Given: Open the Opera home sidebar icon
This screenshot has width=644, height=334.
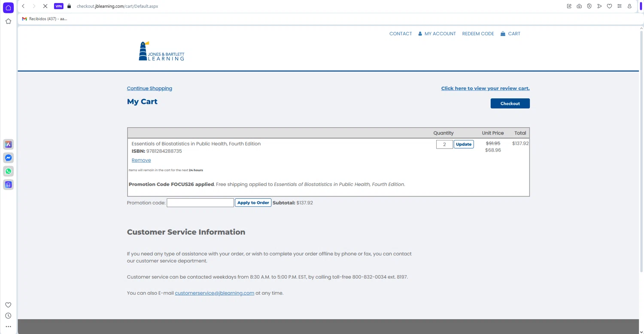Looking at the screenshot, I should 8,8.
